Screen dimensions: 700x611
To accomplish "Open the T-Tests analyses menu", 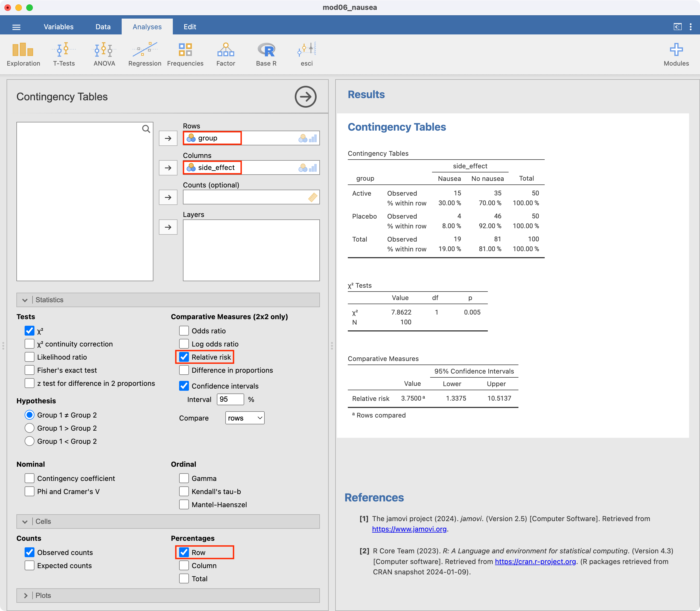I will (x=64, y=54).
